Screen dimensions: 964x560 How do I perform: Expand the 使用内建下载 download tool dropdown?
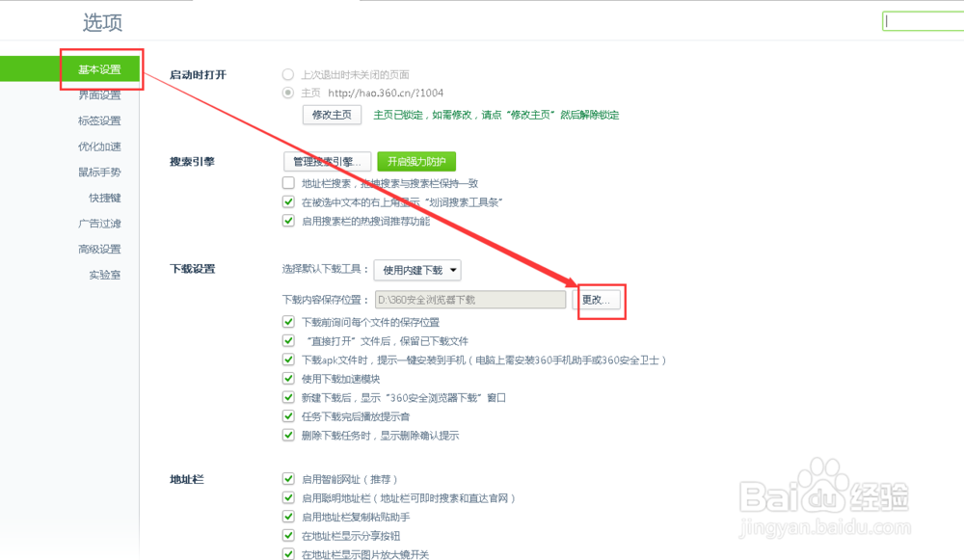coord(417,270)
